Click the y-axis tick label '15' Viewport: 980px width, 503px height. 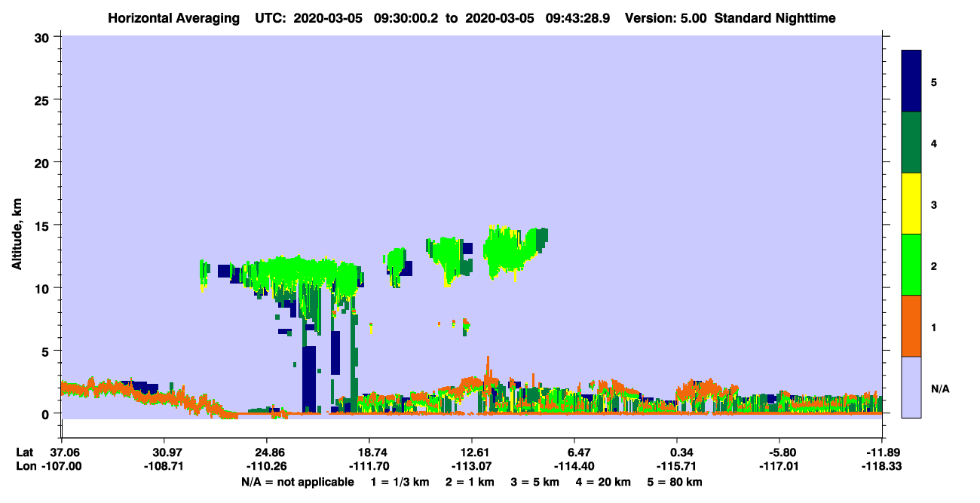44,225
